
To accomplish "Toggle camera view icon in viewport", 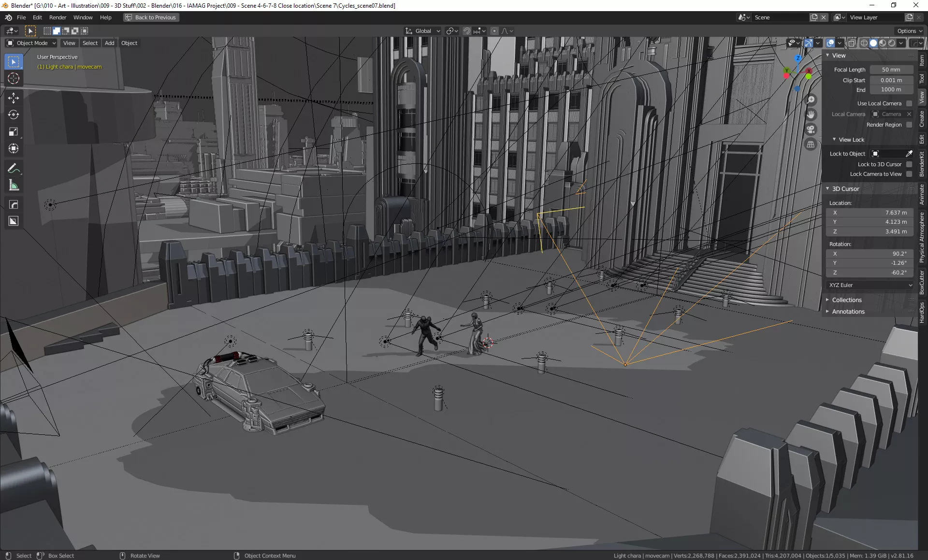I will [811, 129].
